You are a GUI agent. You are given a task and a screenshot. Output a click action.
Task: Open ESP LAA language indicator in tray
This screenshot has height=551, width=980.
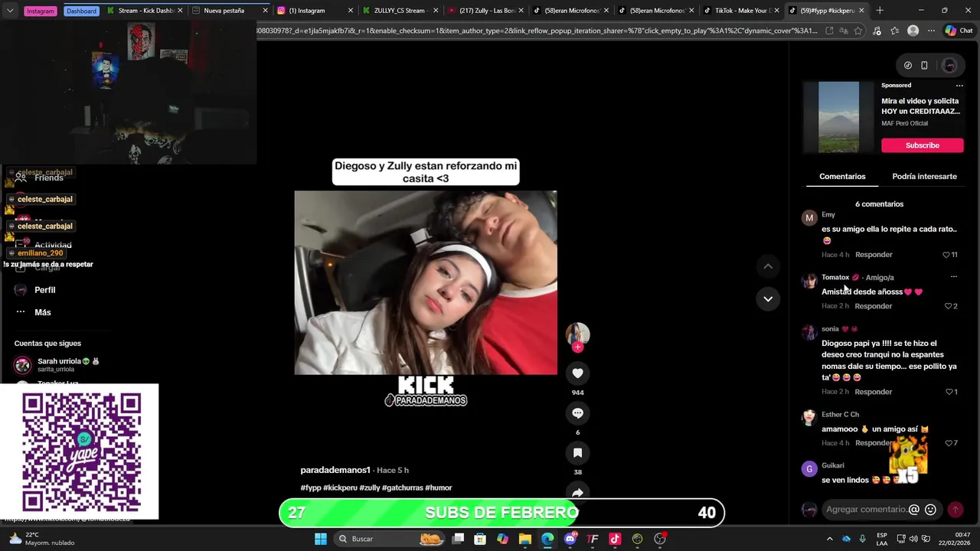click(x=882, y=539)
